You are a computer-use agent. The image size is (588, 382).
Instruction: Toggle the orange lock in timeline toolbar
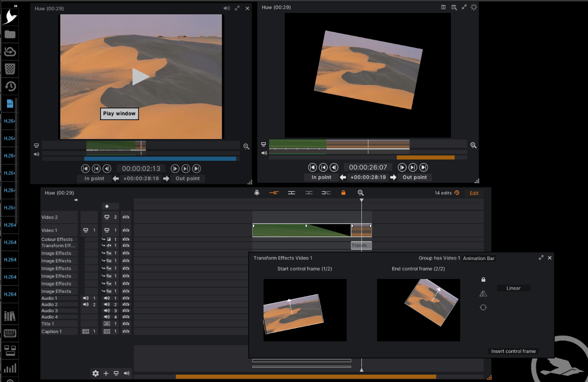tap(343, 193)
